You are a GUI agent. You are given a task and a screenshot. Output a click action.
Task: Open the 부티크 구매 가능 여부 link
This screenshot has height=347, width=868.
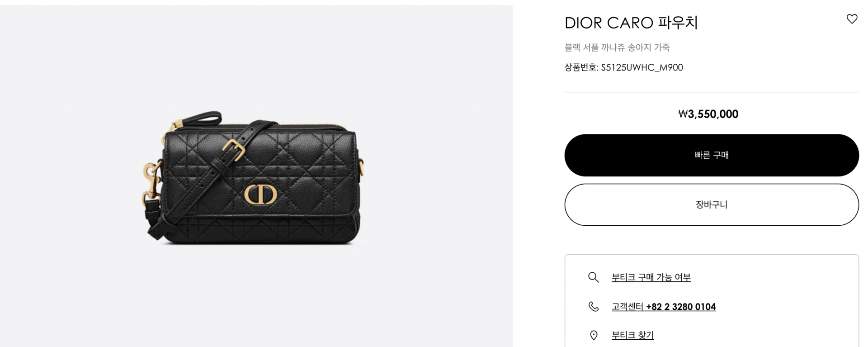(x=651, y=277)
